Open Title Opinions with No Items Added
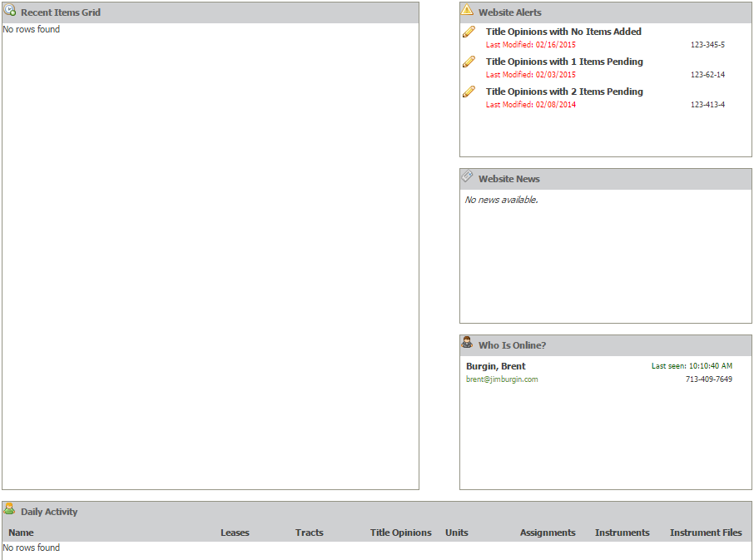This screenshot has width=754, height=560. (563, 32)
